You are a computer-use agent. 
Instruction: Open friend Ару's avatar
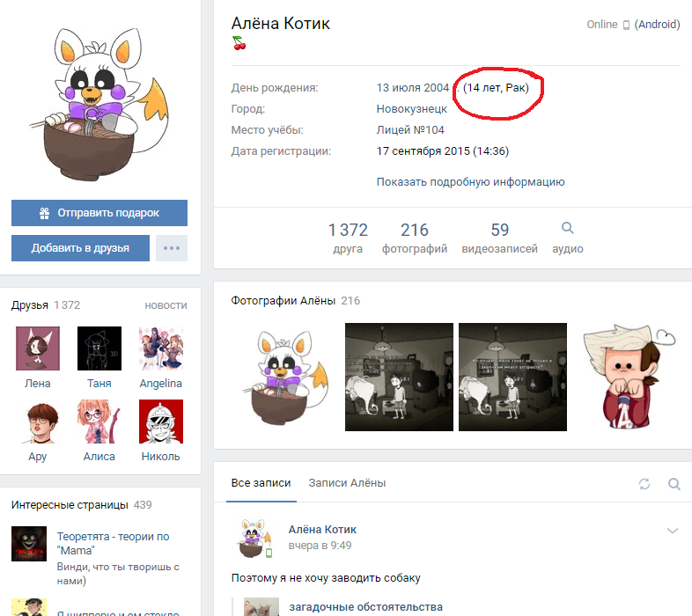(38, 422)
